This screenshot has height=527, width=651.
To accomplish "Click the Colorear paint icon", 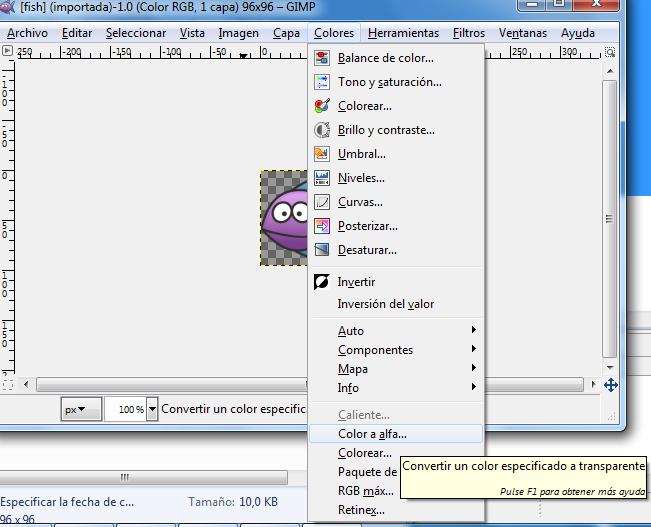I will 322,106.
